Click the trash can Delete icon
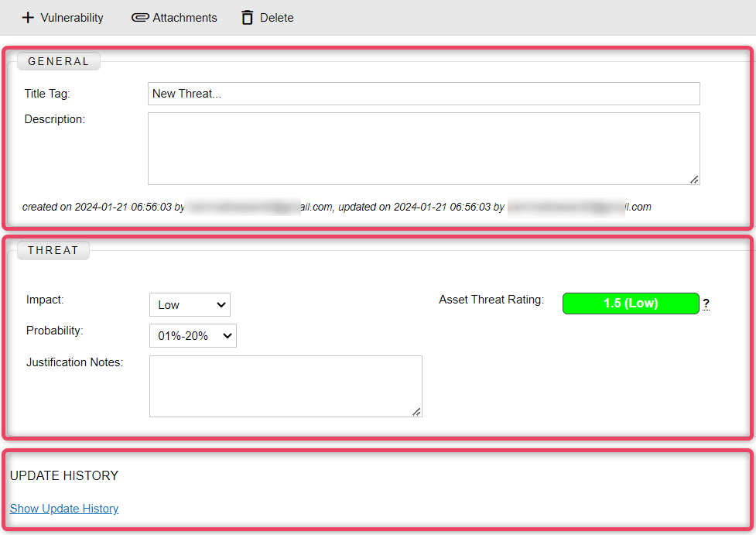Viewport: 756px width, 535px height. tap(248, 18)
